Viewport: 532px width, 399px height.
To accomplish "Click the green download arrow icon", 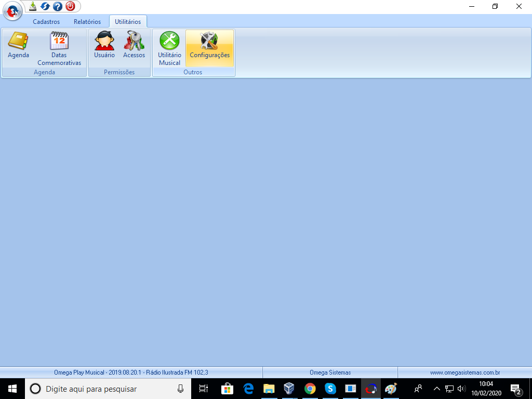I will click(33, 6).
